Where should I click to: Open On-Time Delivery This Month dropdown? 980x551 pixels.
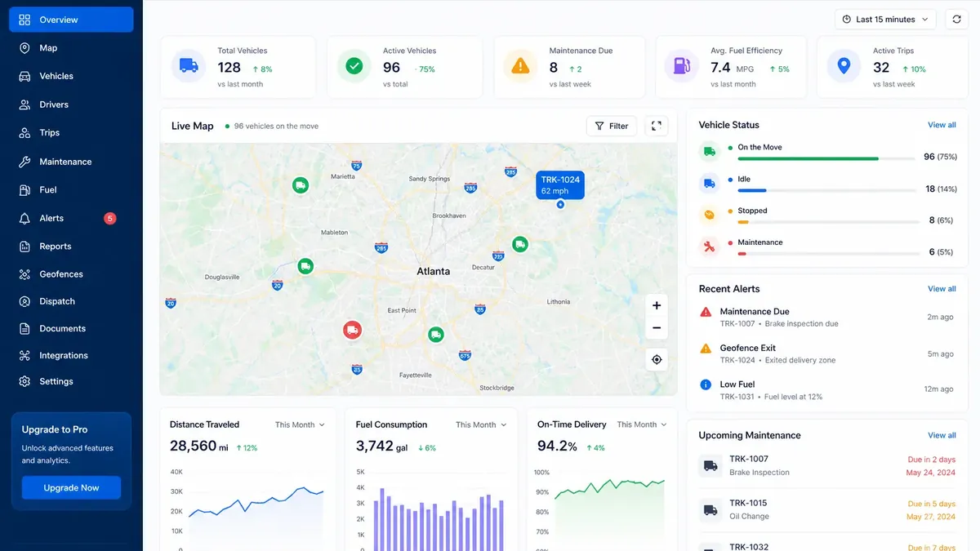click(x=642, y=424)
